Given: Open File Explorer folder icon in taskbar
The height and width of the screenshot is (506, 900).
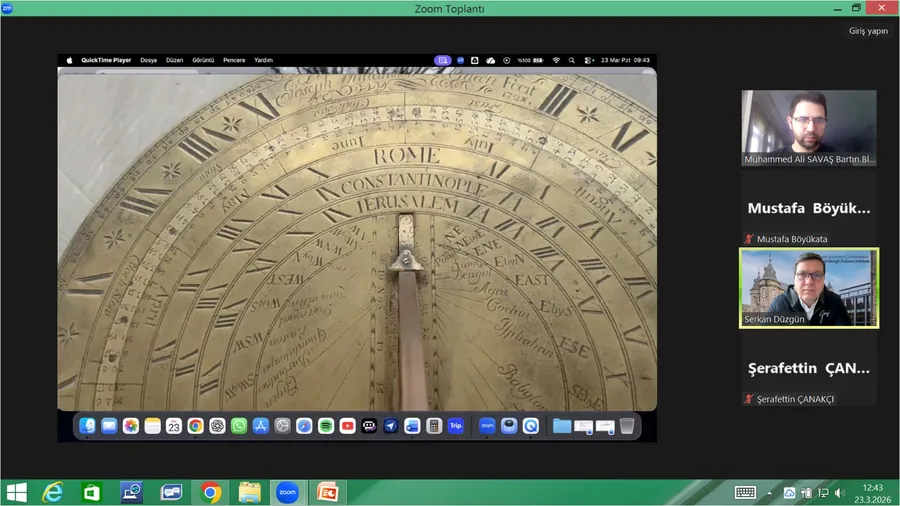Looking at the screenshot, I should tap(249, 492).
